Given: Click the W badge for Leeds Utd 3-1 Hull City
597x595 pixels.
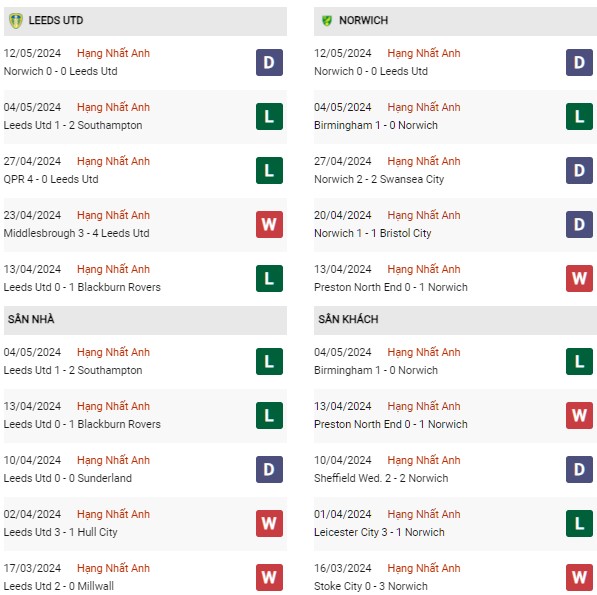Looking at the screenshot, I should [x=269, y=523].
